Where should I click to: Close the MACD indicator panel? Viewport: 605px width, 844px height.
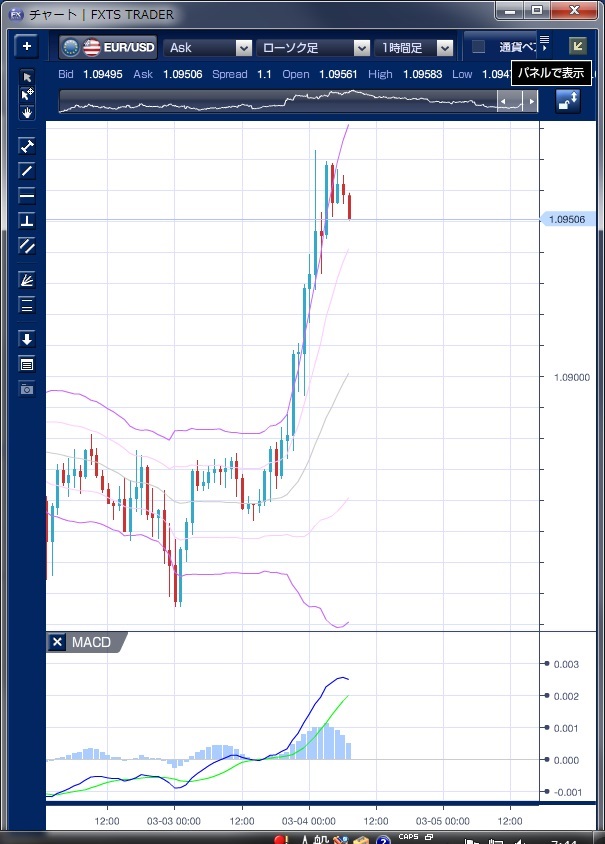tap(58, 642)
